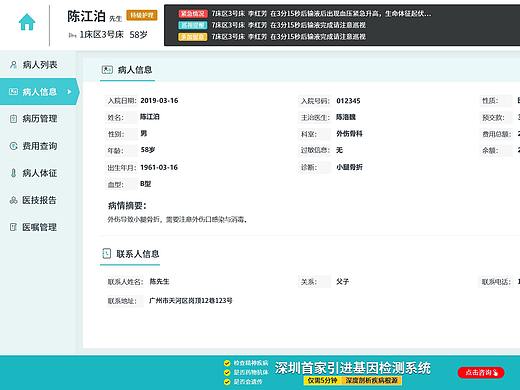
Task: Click the summary text about 小腿骨折
Action: coord(177,220)
